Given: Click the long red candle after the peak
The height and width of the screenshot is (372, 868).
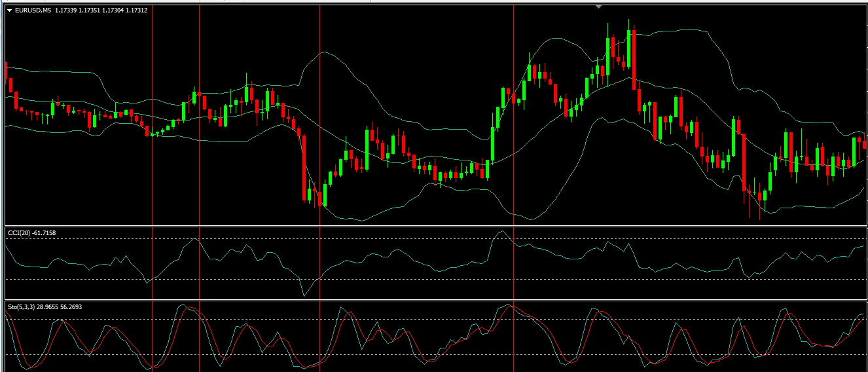Looking at the screenshot, I should pos(634,59).
